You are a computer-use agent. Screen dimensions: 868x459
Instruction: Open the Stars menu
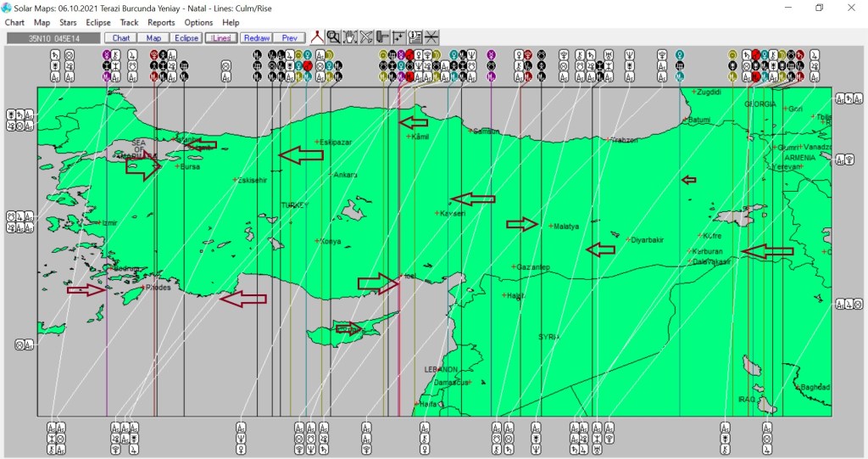pos(68,22)
